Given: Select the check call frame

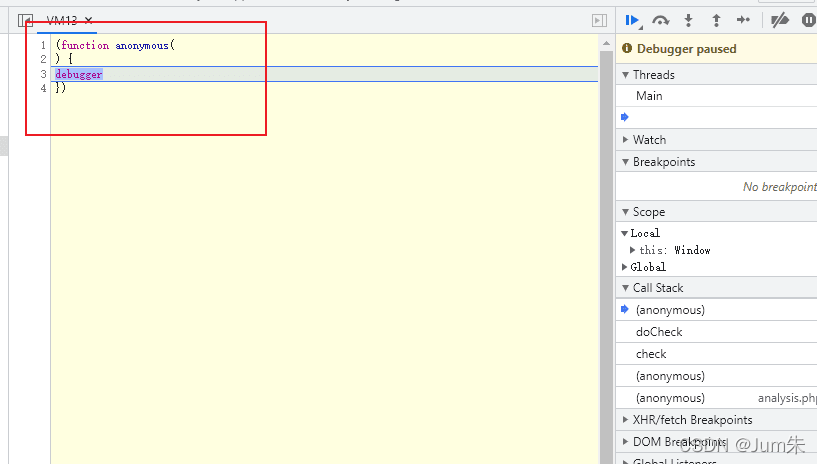Looking at the screenshot, I should [x=716, y=354].
